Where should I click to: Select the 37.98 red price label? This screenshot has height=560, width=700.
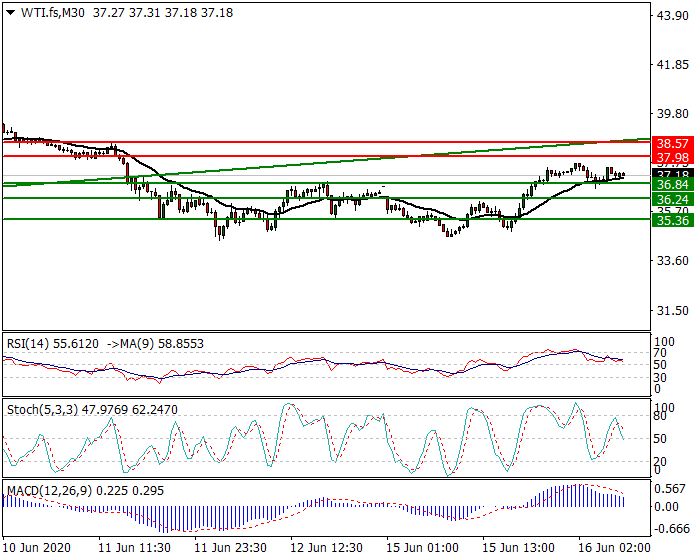(673, 158)
